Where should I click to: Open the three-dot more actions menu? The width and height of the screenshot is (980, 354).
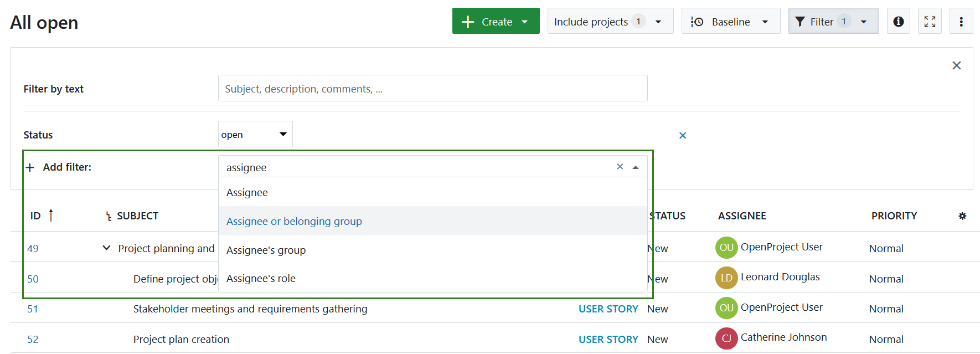[x=961, y=21]
